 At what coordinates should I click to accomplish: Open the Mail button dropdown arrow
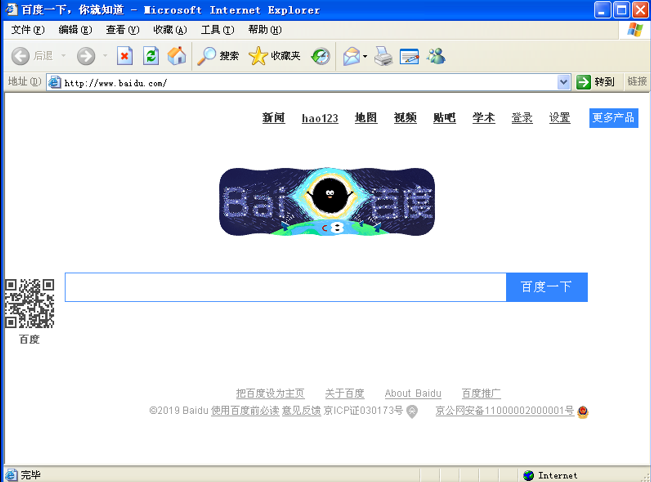click(365, 56)
